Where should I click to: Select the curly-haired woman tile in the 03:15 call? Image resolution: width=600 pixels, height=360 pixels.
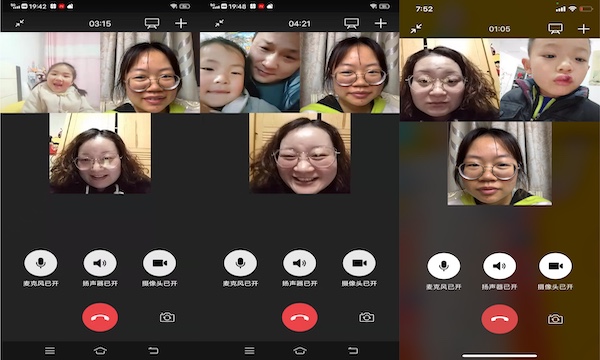point(100,153)
